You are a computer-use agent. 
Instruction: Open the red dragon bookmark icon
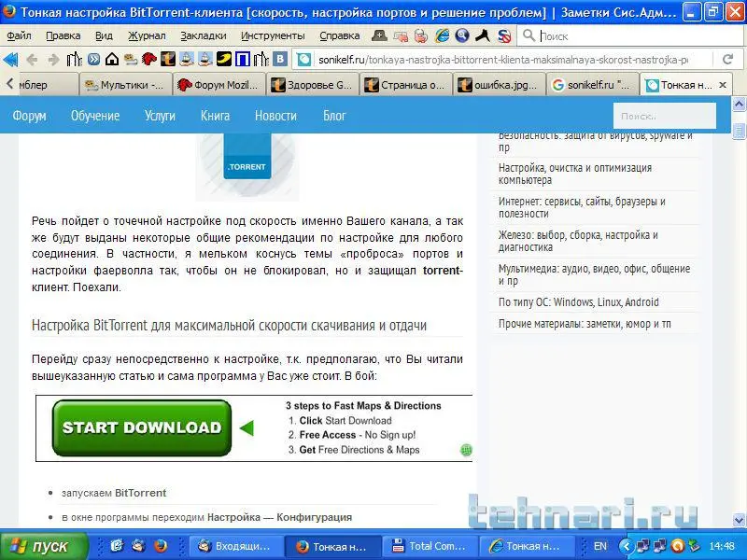(149, 60)
